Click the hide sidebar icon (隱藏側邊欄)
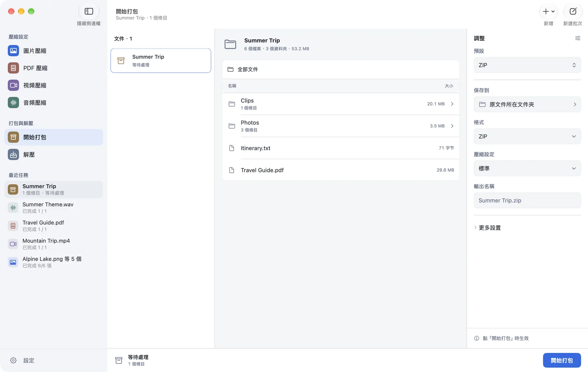 (x=89, y=11)
